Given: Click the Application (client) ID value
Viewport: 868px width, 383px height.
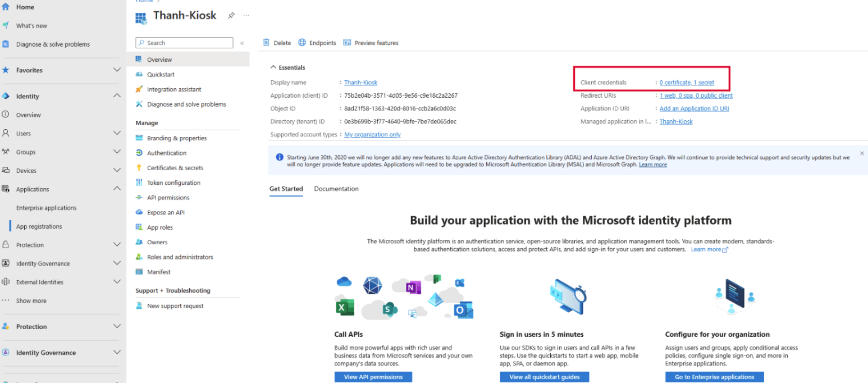Looking at the screenshot, I should [x=401, y=95].
